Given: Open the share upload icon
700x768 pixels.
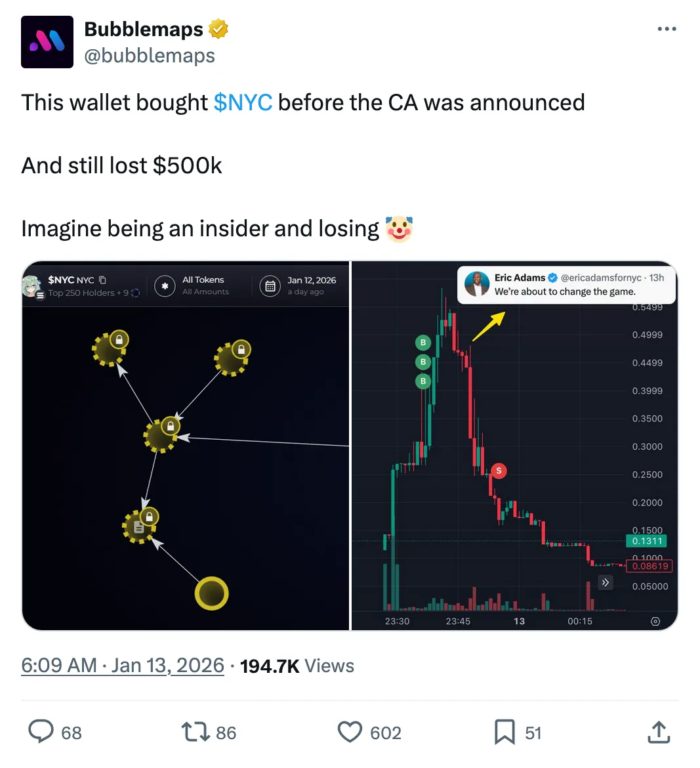Looking at the screenshot, I should (659, 732).
